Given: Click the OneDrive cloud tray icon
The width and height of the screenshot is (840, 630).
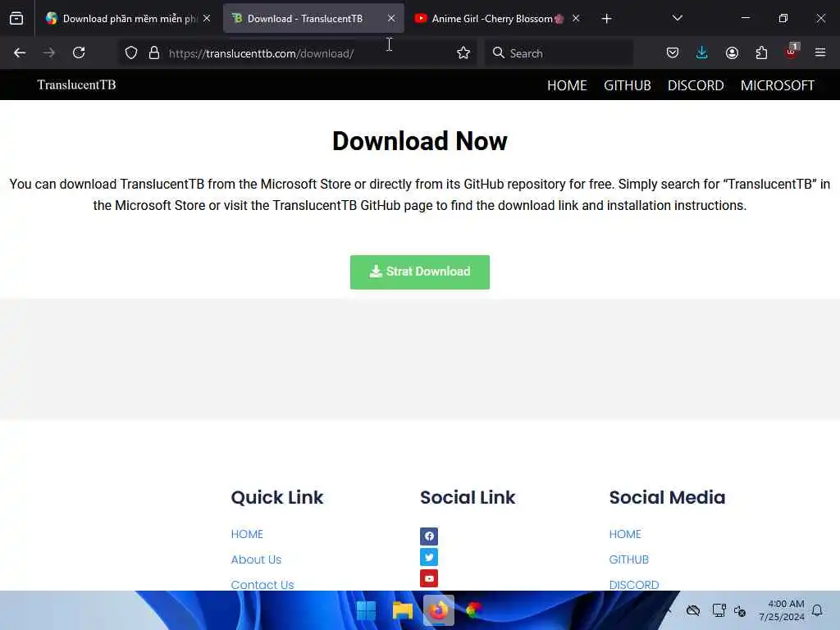Looking at the screenshot, I should click(693, 610).
